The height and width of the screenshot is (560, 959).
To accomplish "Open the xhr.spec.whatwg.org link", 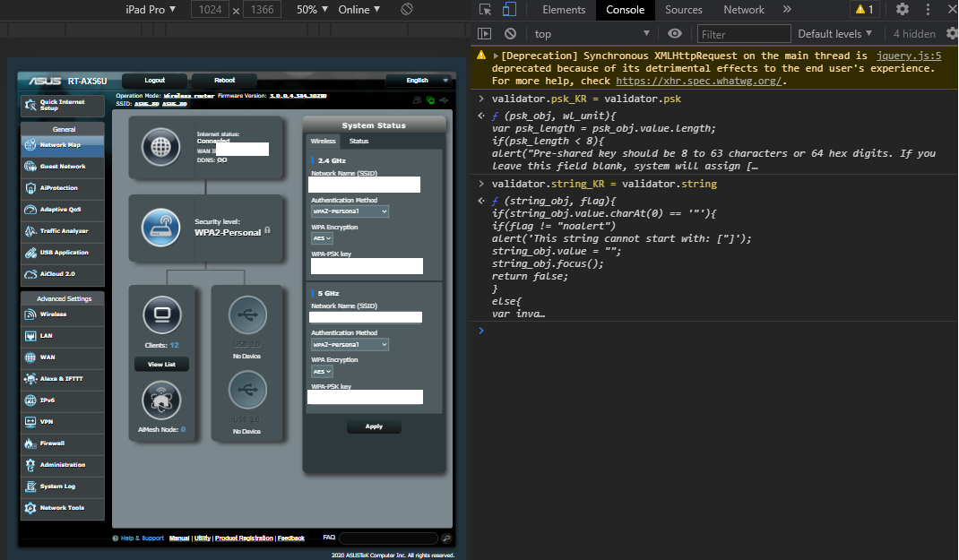I will pos(698,81).
